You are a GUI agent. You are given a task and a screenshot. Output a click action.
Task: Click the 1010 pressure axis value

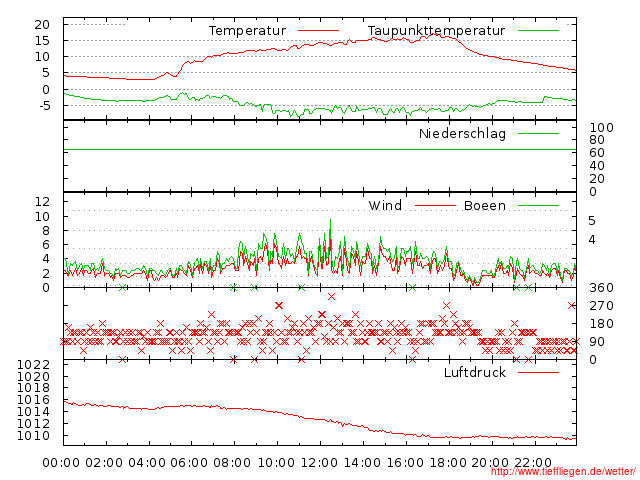click(x=33, y=436)
